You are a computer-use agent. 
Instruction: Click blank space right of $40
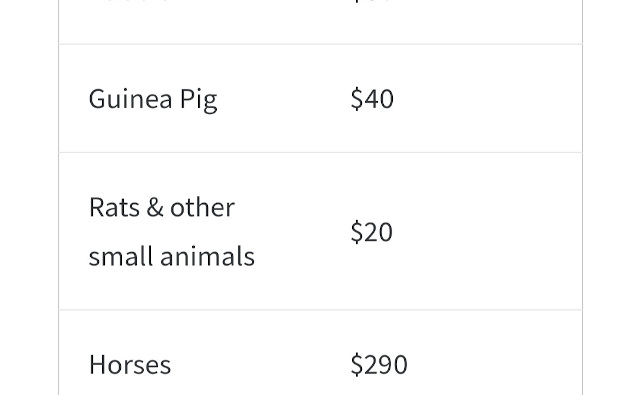pyautogui.click(x=488, y=99)
